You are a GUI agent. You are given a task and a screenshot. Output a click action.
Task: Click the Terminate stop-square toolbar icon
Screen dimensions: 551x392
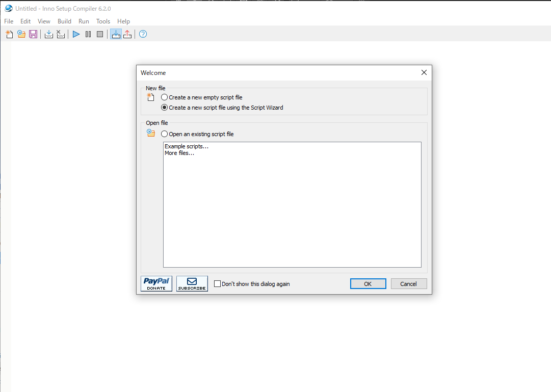tap(100, 34)
